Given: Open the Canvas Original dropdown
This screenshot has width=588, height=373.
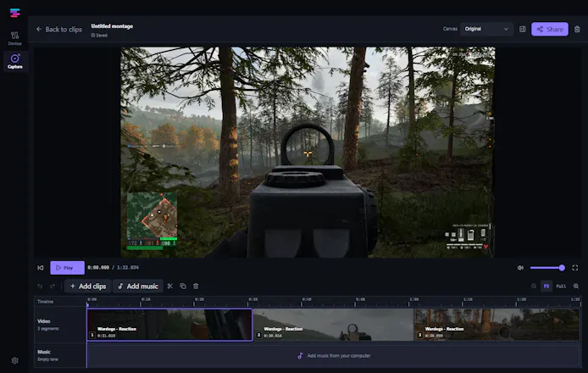Looking at the screenshot, I should pos(486,29).
